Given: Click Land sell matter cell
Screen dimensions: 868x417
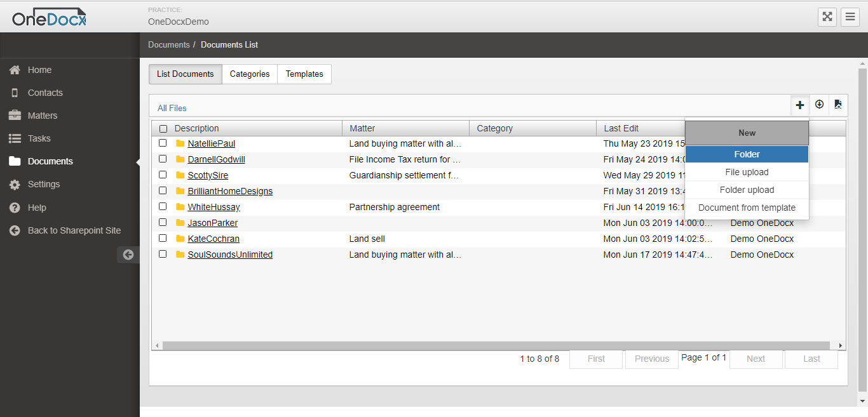Looking at the screenshot, I should pos(367,239).
